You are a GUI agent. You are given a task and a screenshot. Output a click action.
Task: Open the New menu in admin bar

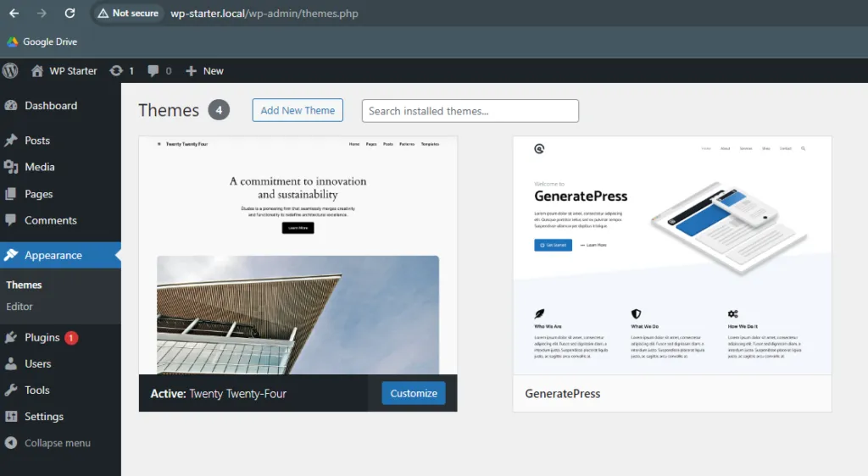pyautogui.click(x=213, y=71)
